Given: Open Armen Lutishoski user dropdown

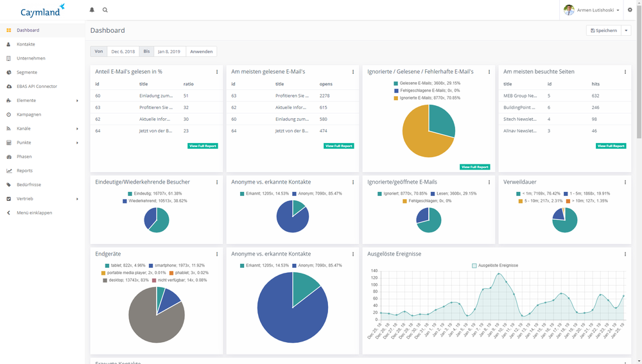Looking at the screenshot, I should coord(592,10).
